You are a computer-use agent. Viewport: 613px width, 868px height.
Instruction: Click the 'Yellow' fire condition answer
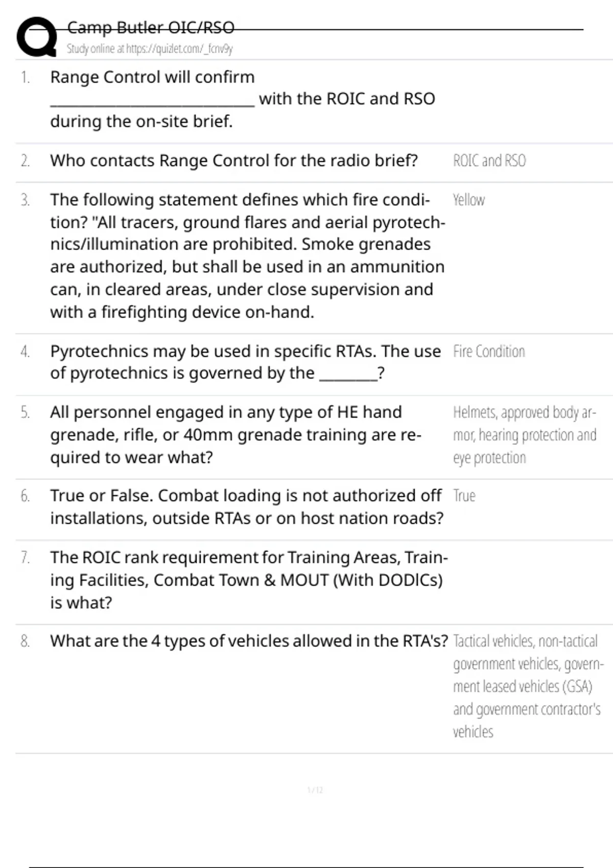point(468,200)
